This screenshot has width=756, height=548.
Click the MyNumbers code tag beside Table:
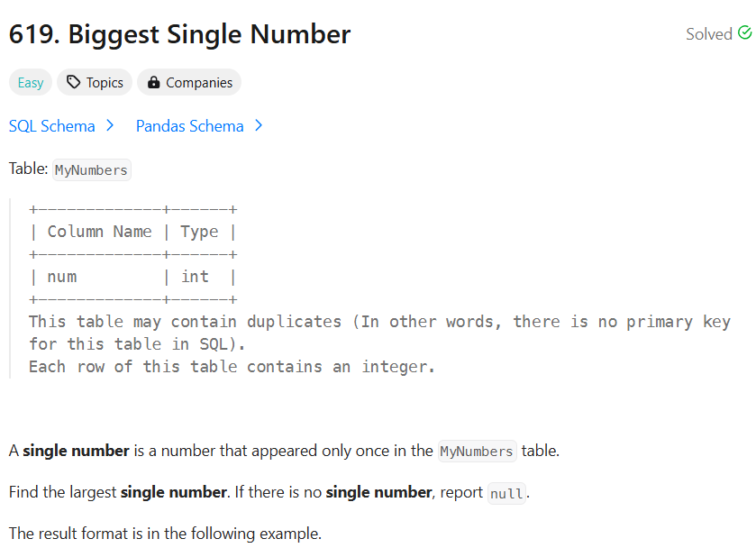[x=92, y=169]
